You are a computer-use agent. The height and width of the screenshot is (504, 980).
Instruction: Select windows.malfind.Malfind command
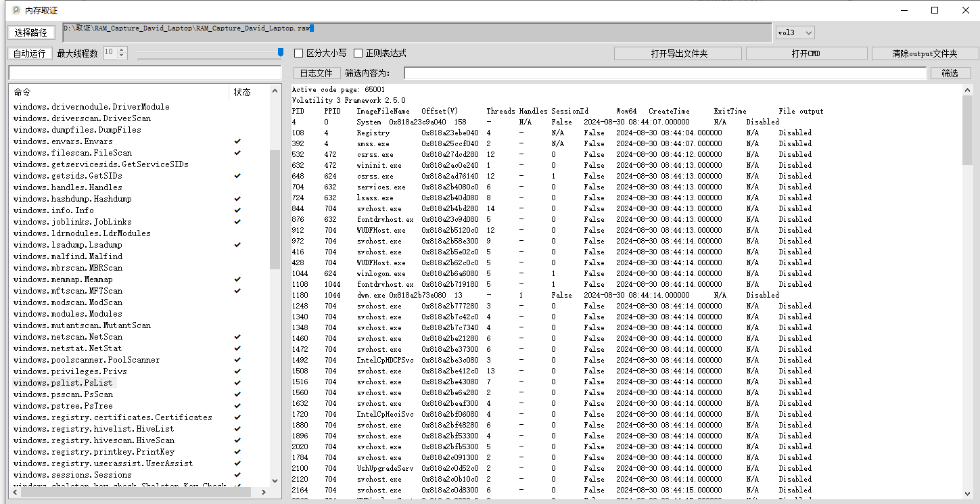click(68, 256)
